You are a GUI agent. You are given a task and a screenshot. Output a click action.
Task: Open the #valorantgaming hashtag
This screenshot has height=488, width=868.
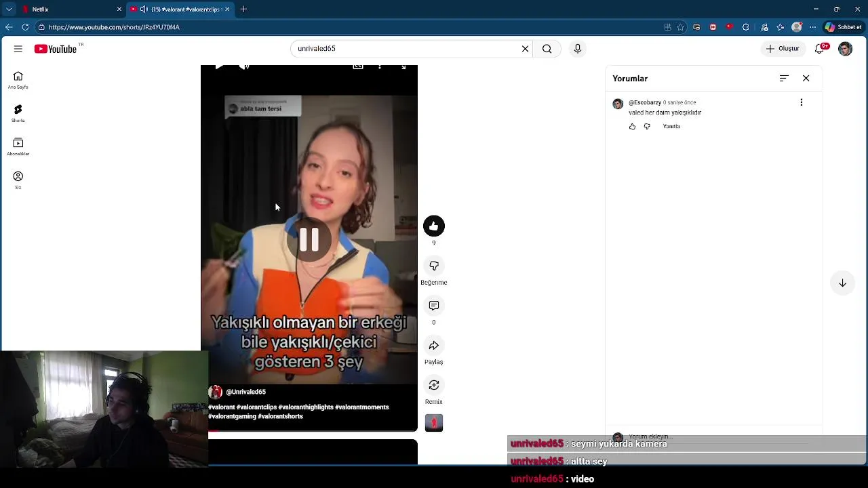click(232, 416)
